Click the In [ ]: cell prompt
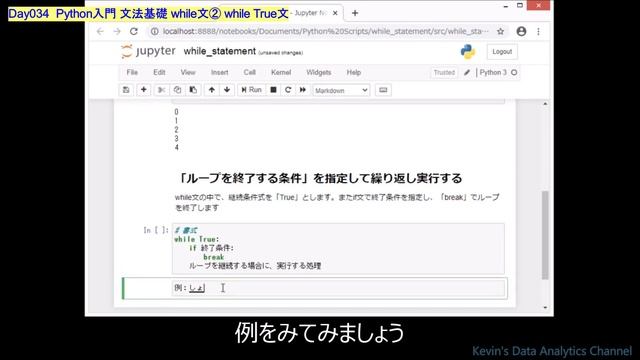This screenshot has height=360, width=640. tap(156, 230)
